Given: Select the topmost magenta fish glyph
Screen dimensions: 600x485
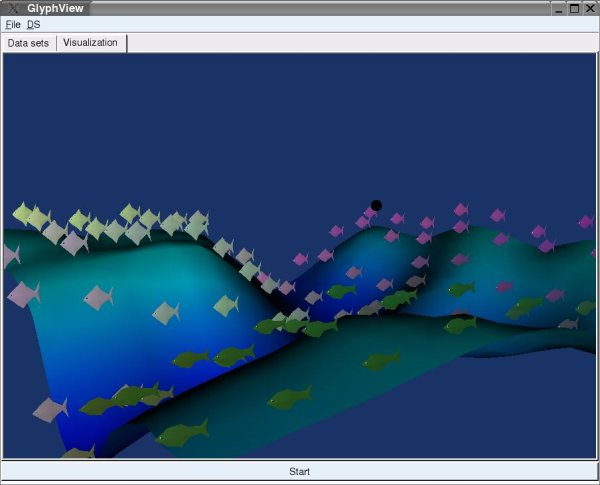Looking at the screenshot, I should pos(461,209).
